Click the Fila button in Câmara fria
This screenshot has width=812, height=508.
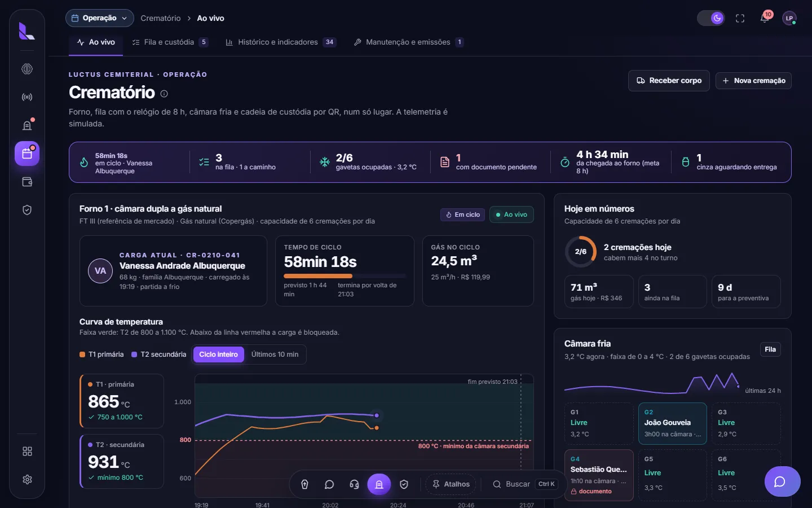click(x=770, y=349)
